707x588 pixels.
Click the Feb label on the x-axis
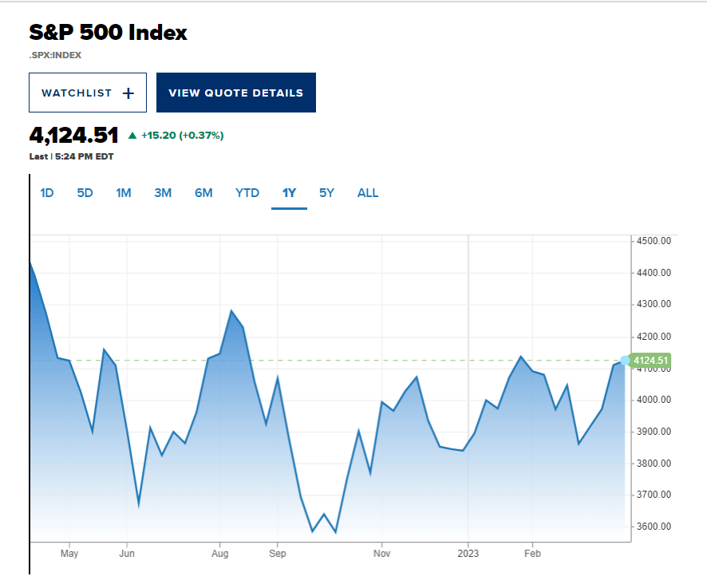(x=532, y=553)
